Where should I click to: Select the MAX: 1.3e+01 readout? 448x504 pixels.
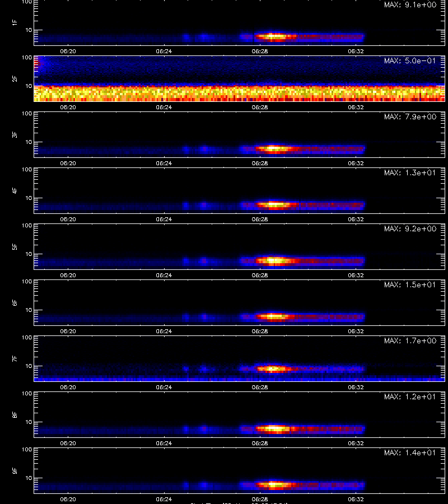point(410,172)
